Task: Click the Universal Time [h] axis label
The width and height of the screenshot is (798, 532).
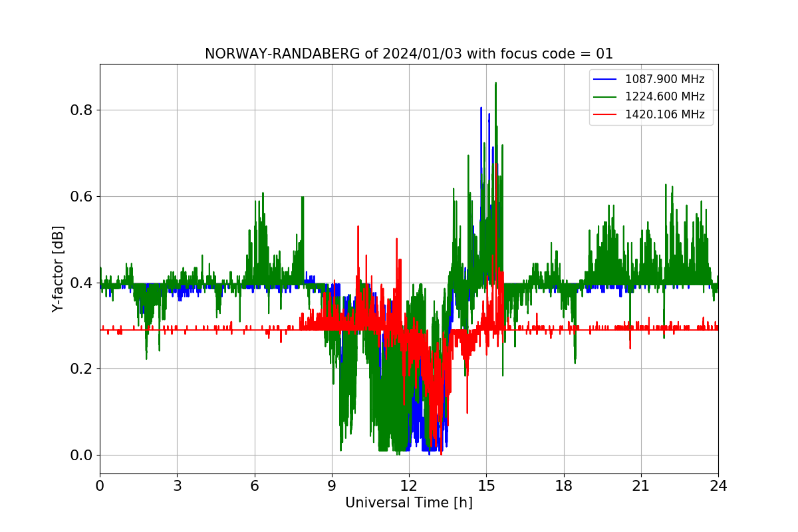Action: 409,503
